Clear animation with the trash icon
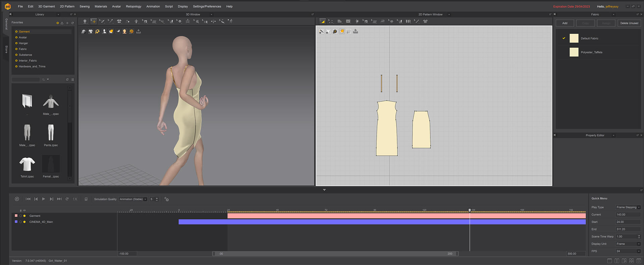The image size is (644, 265). coord(86,199)
